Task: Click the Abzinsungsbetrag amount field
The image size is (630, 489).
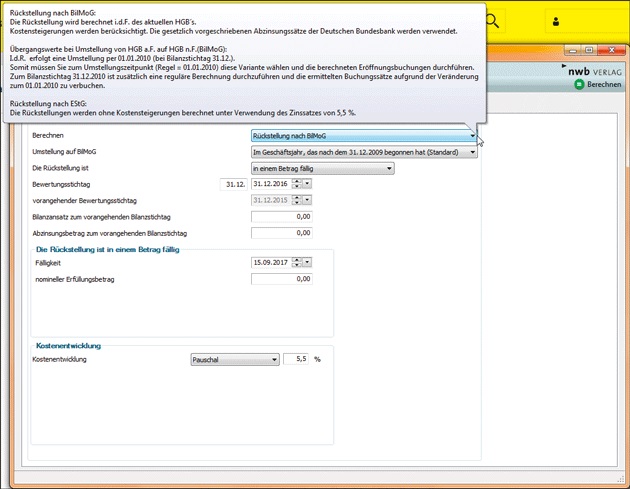Action: (x=281, y=232)
